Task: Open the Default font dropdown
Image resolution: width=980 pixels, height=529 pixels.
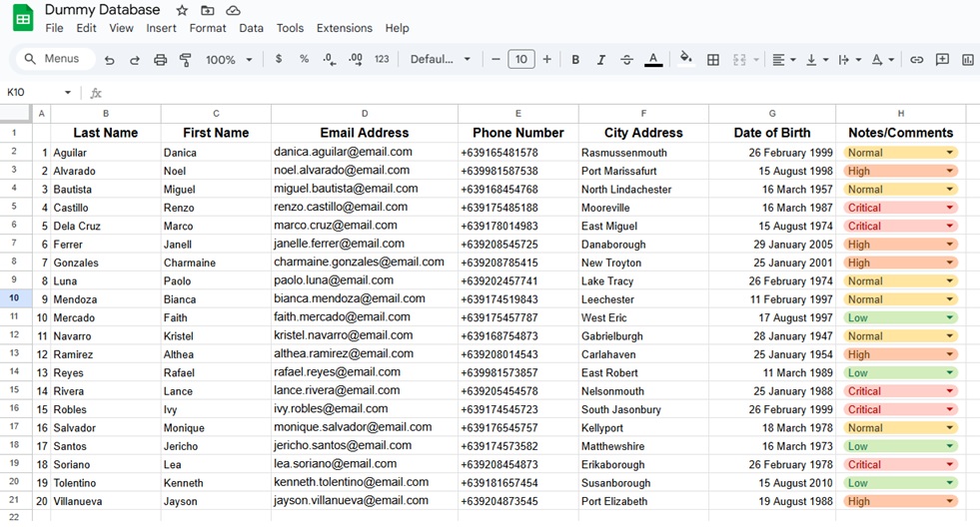Action: [x=440, y=59]
